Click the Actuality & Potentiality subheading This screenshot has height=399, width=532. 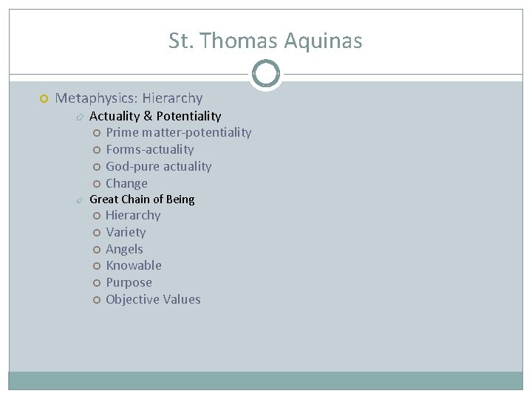155,116
